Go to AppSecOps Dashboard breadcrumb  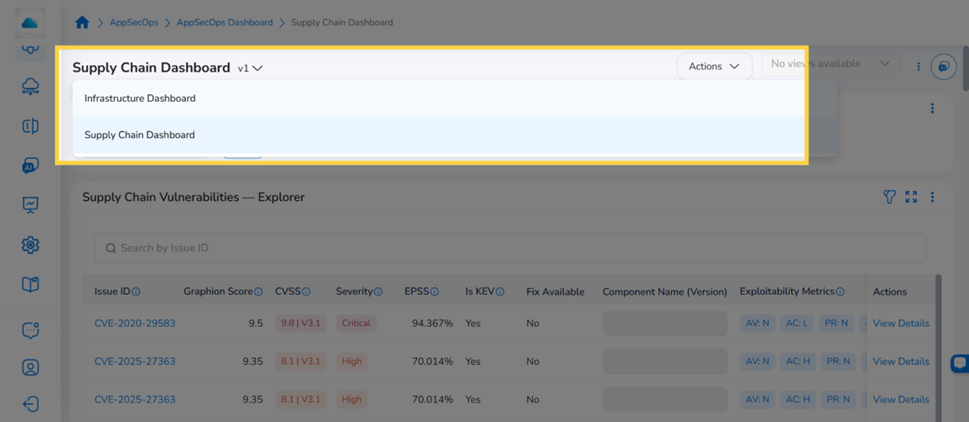(x=225, y=22)
